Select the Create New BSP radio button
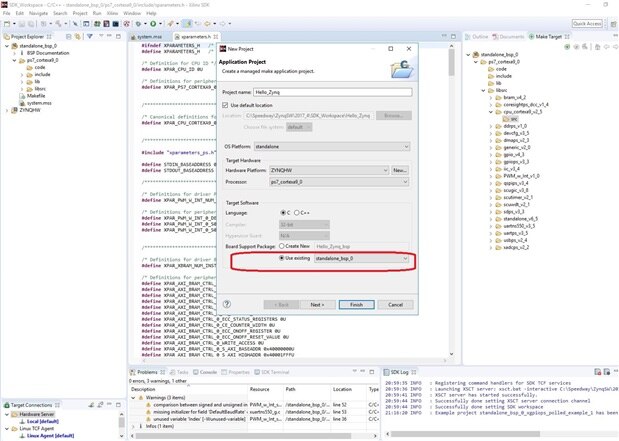The image size is (619, 441). coord(283,244)
